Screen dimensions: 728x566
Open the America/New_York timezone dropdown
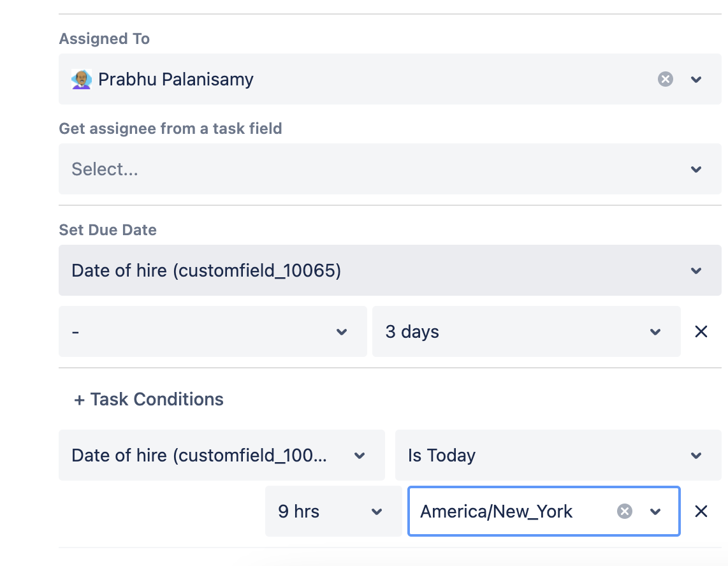pos(654,511)
